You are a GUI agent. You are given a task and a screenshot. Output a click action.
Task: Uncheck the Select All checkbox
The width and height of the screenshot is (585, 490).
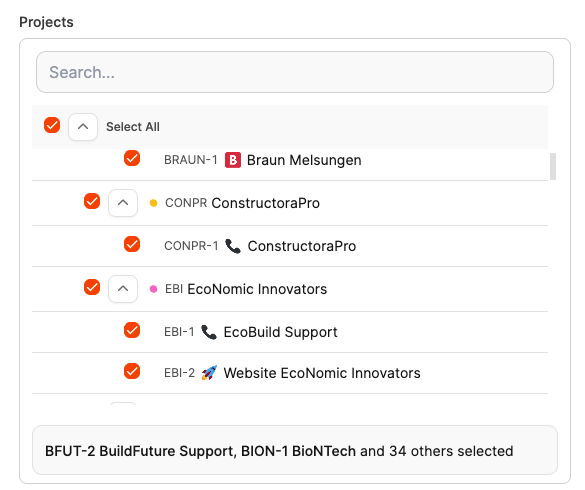click(x=52, y=125)
